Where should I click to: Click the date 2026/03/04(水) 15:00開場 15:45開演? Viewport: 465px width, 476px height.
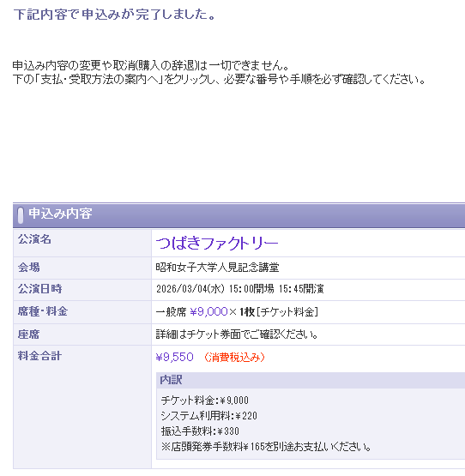tap(240, 289)
